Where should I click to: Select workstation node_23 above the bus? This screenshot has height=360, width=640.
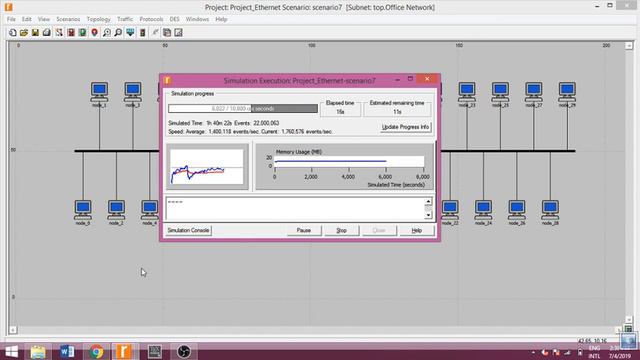pyautogui.click(x=467, y=92)
